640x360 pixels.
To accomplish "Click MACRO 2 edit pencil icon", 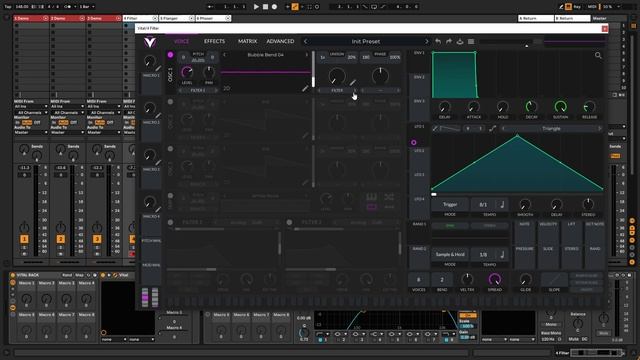I will (x=158, y=116).
